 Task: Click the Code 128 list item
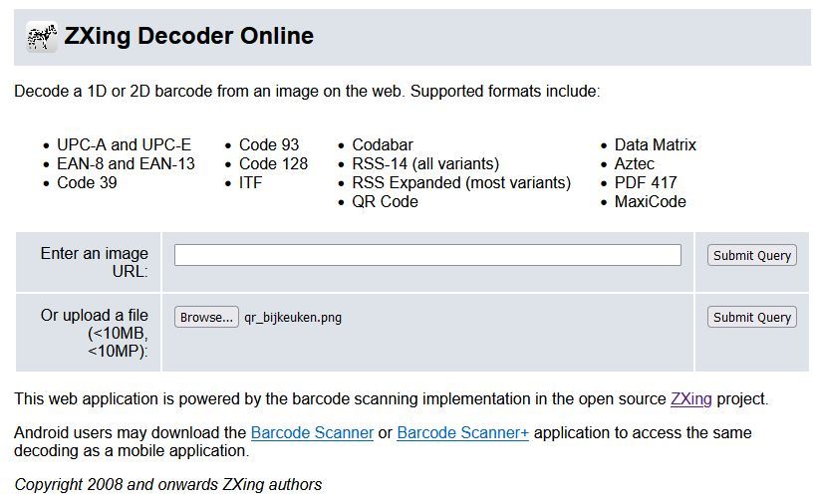273,164
